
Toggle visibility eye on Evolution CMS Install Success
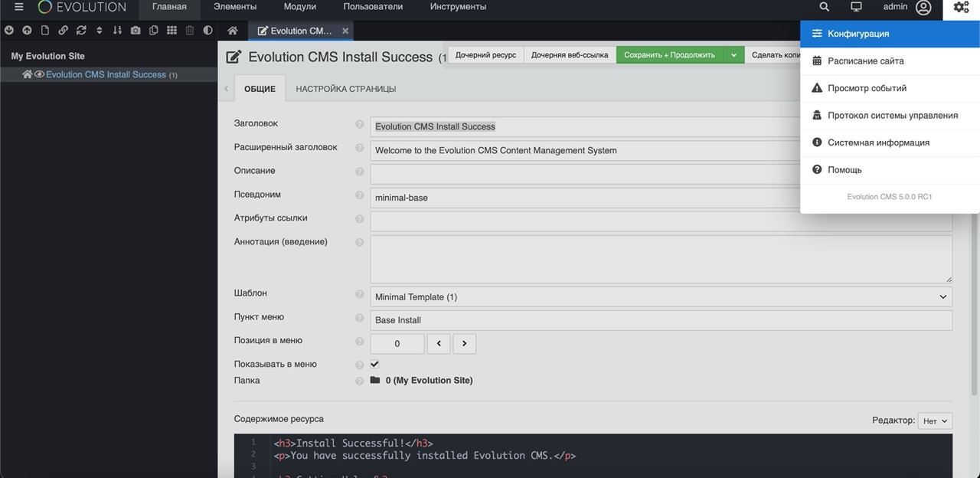pyautogui.click(x=39, y=74)
